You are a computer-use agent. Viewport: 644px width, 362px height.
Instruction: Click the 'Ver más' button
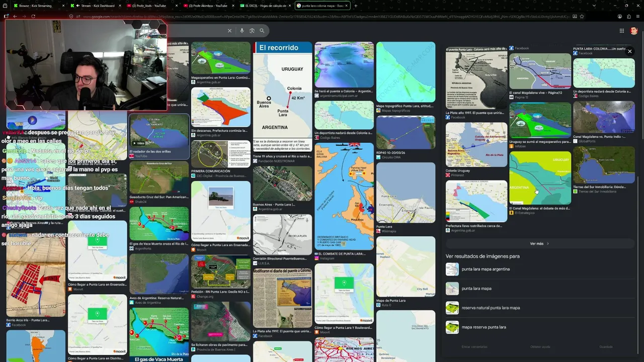[x=539, y=244]
